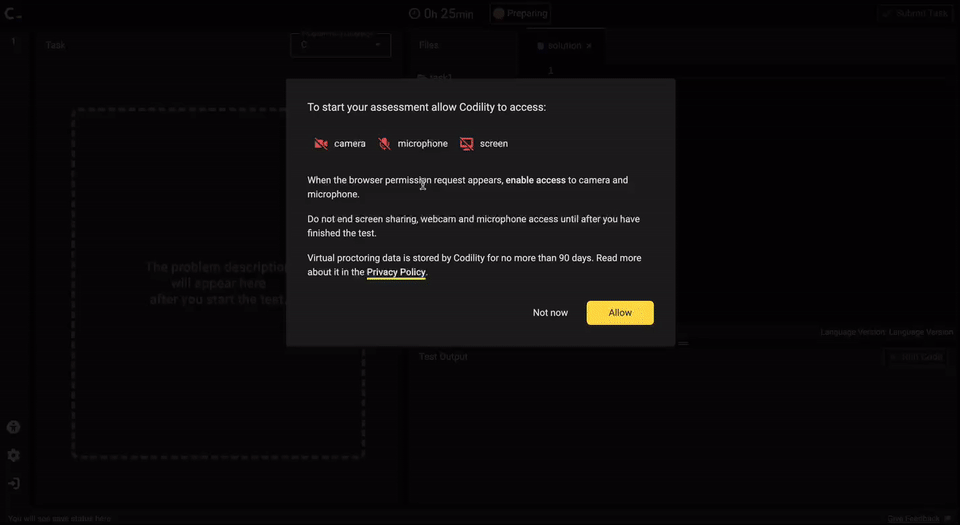The height and width of the screenshot is (525, 960).
Task: Click the Preparing status indicator
Action: pos(520,13)
